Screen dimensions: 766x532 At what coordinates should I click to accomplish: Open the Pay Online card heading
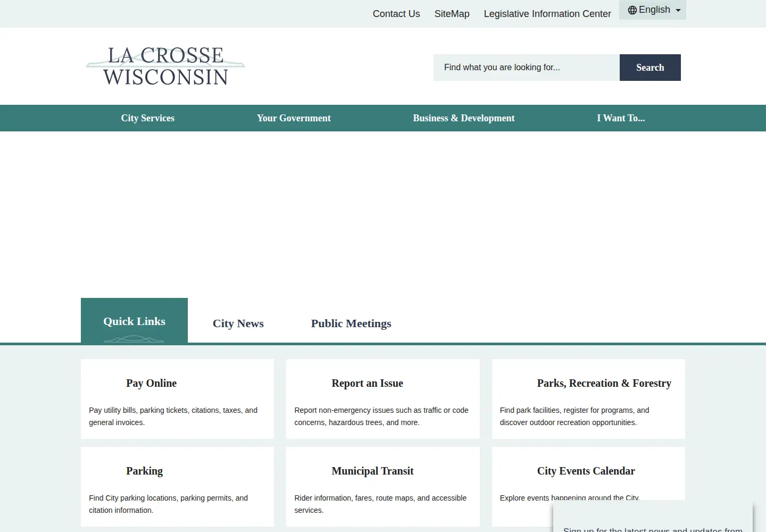coord(152,383)
